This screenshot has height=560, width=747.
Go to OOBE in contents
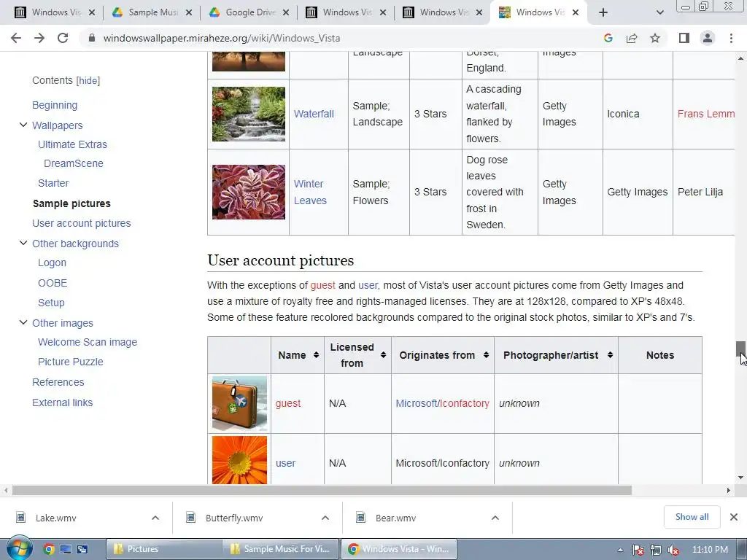tap(53, 283)
